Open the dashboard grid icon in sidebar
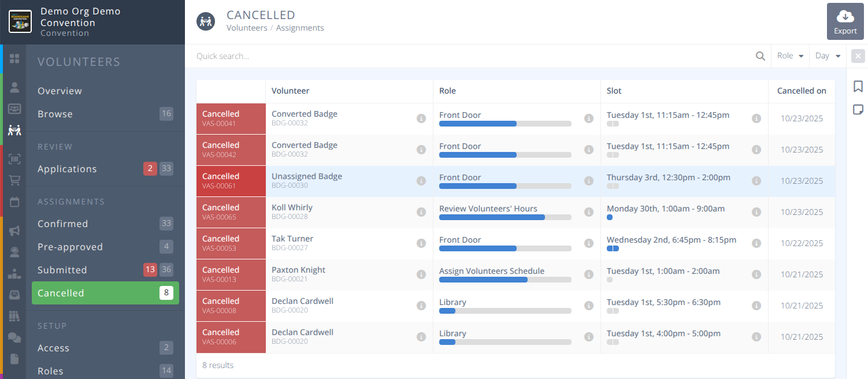868x379 pixels. coord(15,58)
